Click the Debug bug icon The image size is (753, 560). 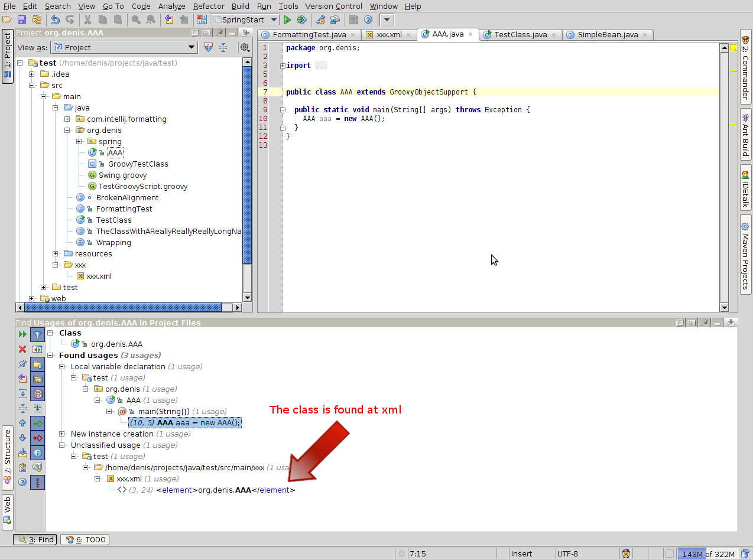coord(302,19)
